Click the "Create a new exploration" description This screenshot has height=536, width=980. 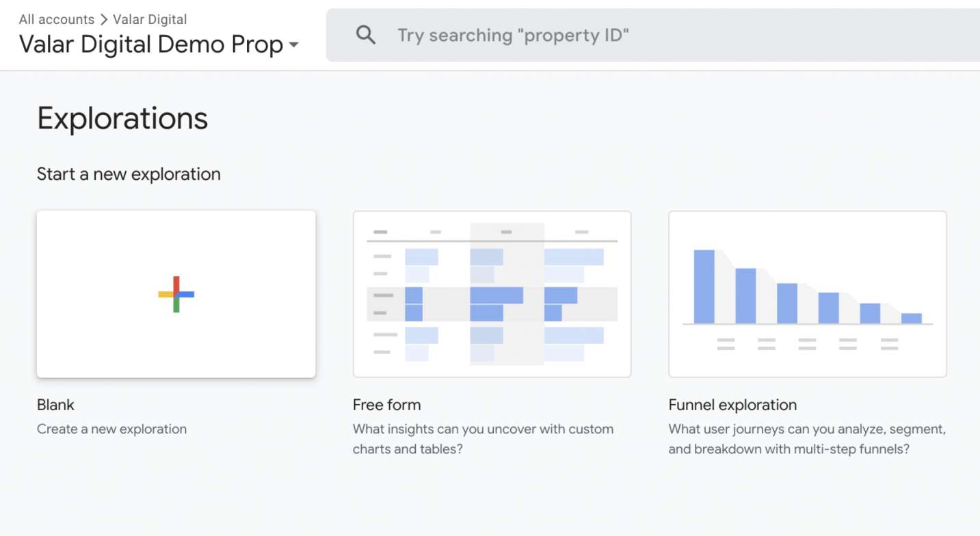[111, 429]
